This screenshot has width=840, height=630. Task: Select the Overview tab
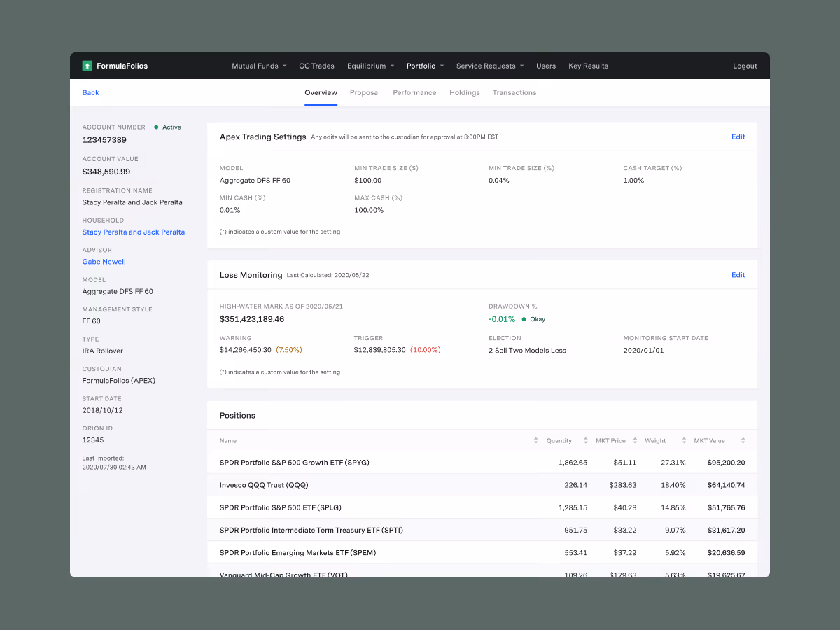[321, 92]
